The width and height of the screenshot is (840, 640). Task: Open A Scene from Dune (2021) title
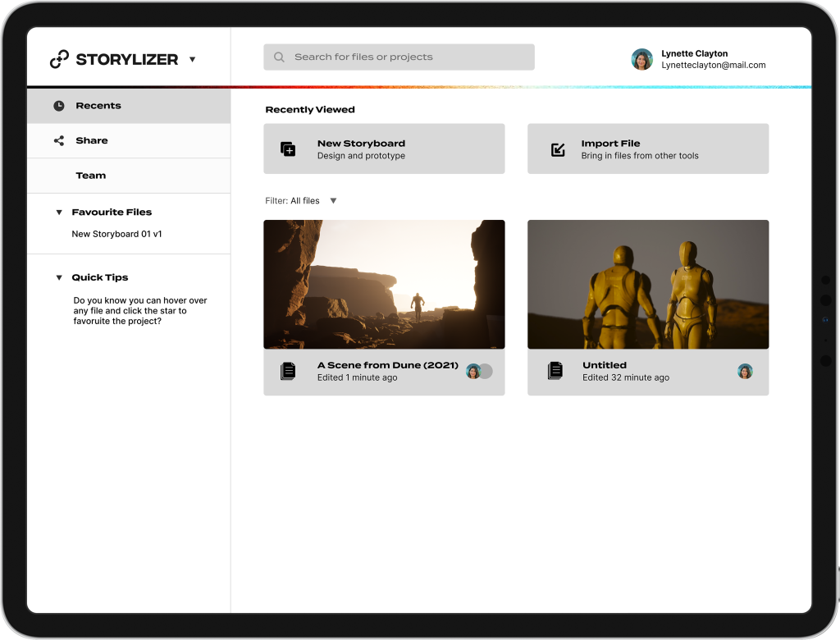[x=388, y=365]
